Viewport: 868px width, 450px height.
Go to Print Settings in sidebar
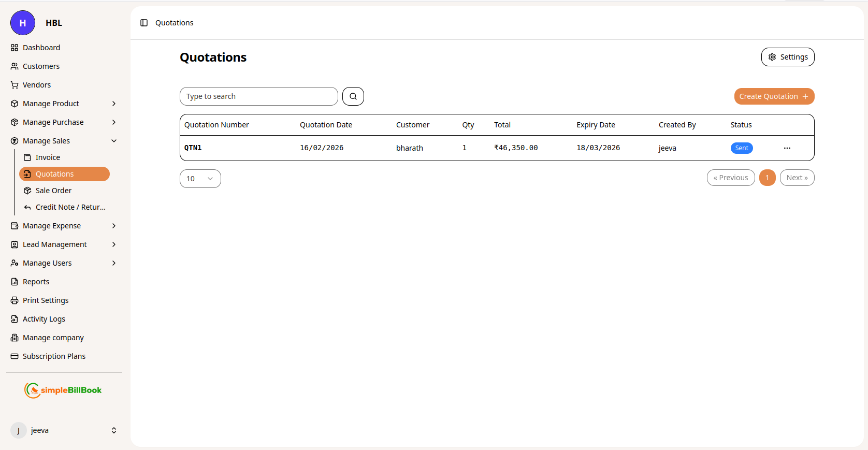click(46, 300)
